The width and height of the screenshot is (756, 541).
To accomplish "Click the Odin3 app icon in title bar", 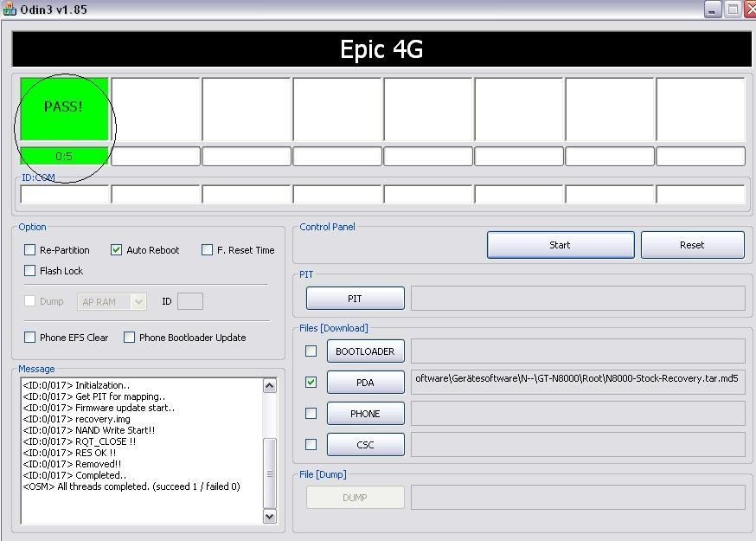I will point(10,10).
